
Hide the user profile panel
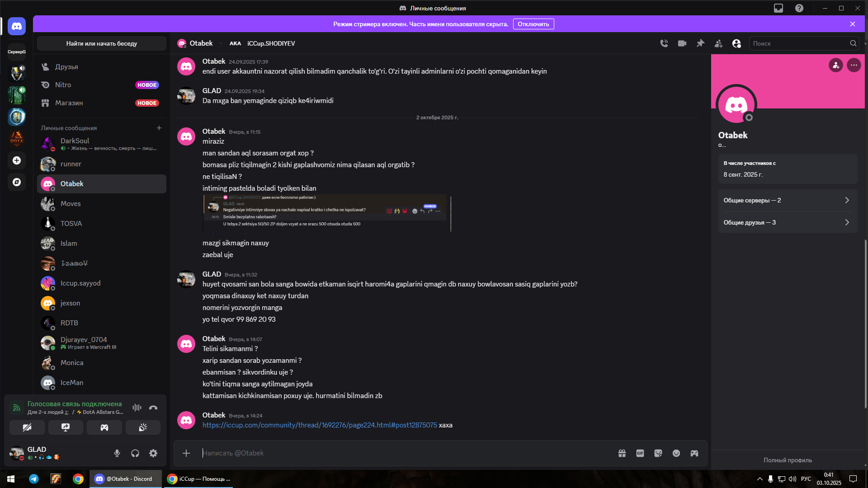[x=736, y=43]
